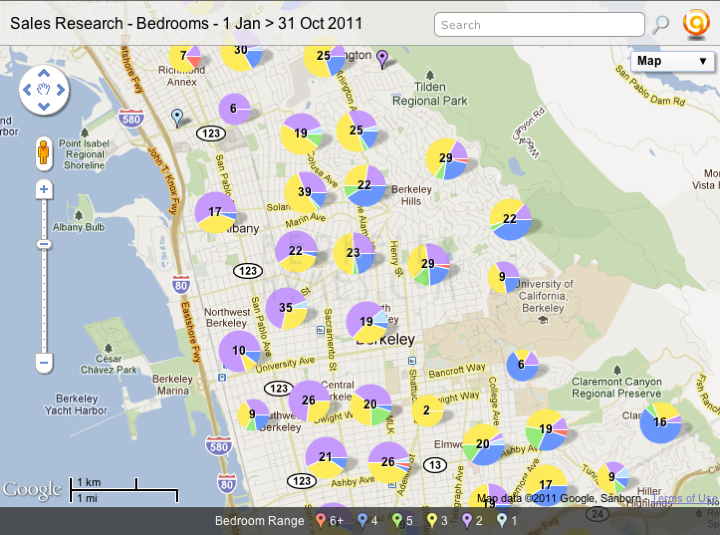Click the Sales Research title text

[186, 23]
